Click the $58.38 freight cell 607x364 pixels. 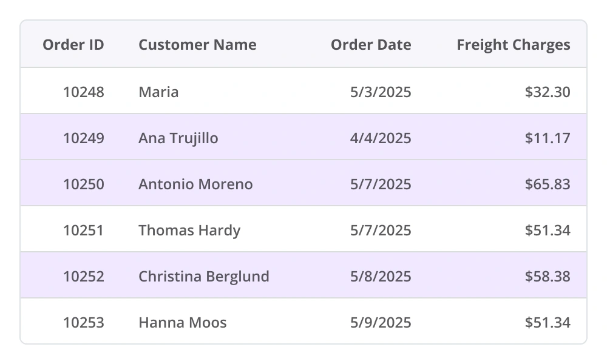(548, 276)
